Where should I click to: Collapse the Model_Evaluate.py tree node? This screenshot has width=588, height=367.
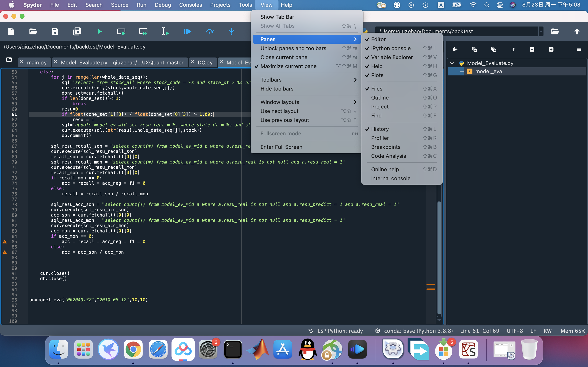(452, 63)
